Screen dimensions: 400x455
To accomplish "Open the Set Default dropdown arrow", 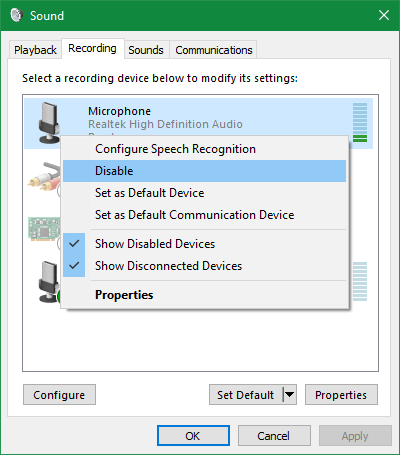I will pos(289,395).
